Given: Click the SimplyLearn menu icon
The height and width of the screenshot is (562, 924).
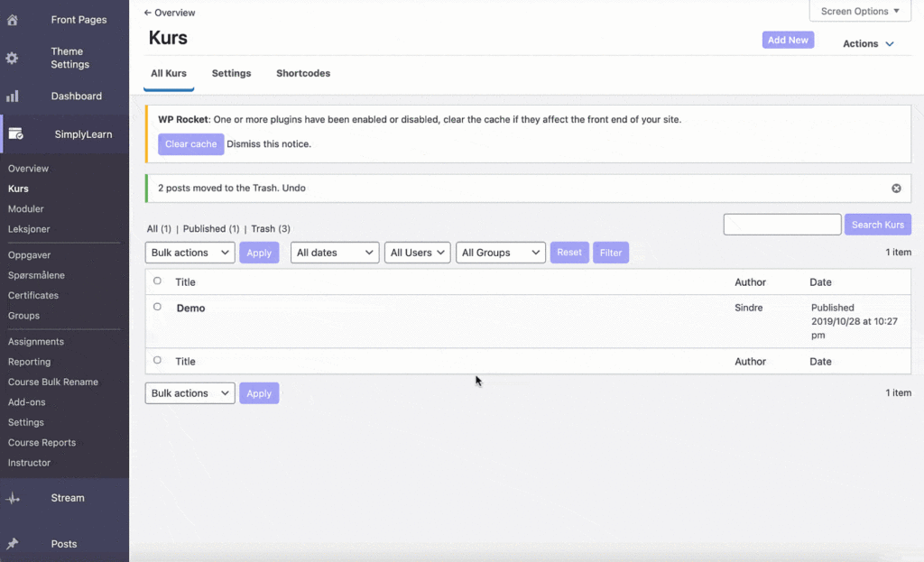Looking at the screenshot, I should 15,134.
